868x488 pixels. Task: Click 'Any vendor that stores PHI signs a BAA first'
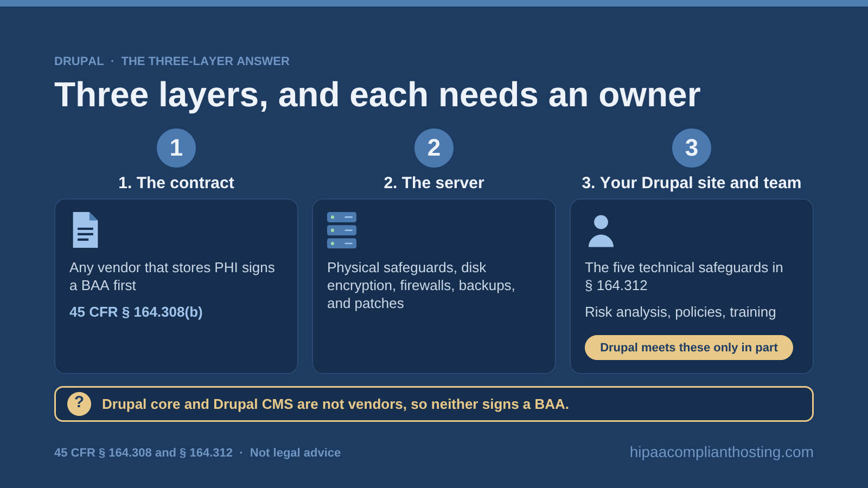pos(172,277)
